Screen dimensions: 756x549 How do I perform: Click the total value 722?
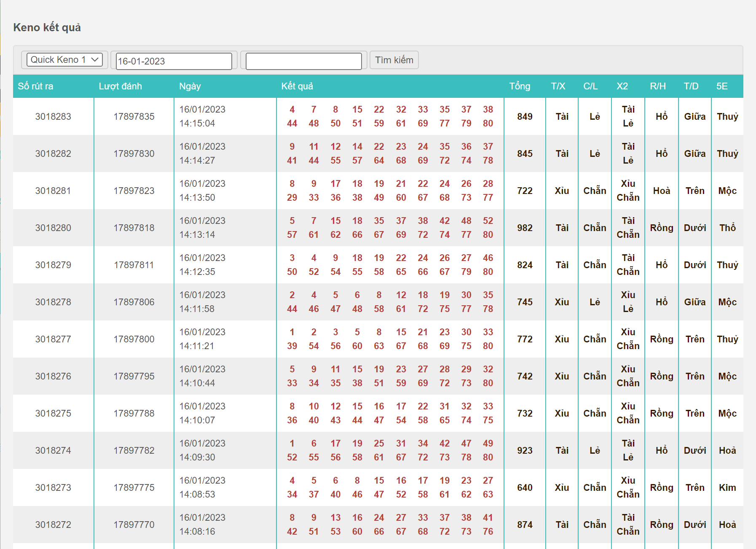point(525,191)
